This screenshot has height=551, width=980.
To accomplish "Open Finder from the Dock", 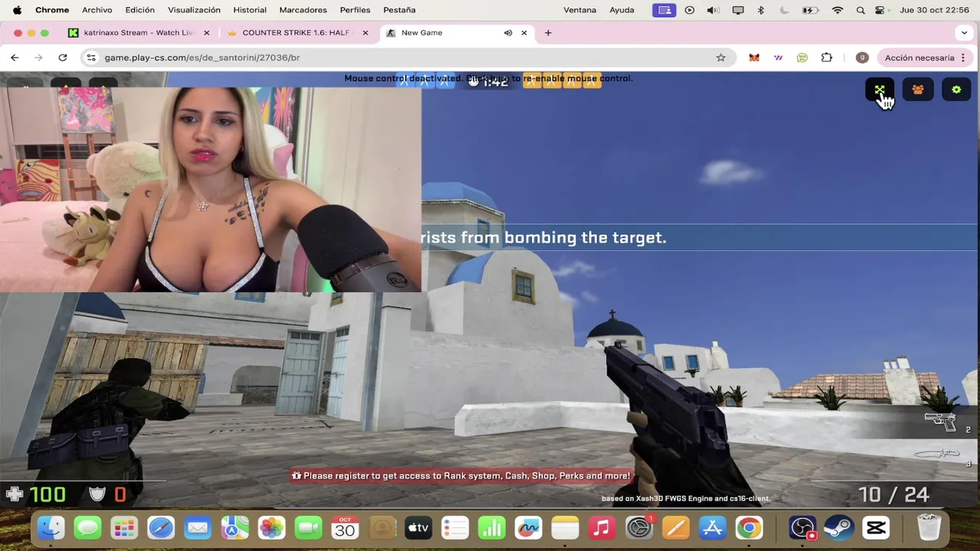I will [x=51, y=528].
